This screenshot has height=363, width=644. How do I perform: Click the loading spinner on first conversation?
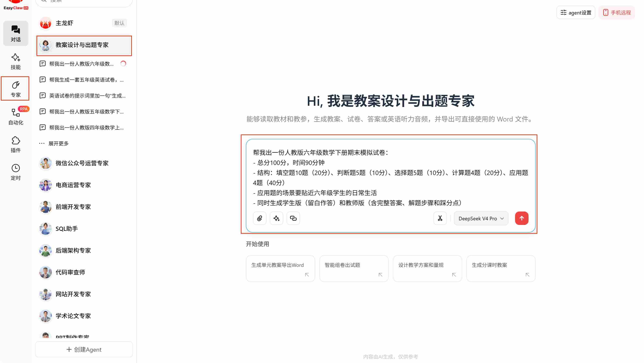pyautogui.click(x=123, y=64)
